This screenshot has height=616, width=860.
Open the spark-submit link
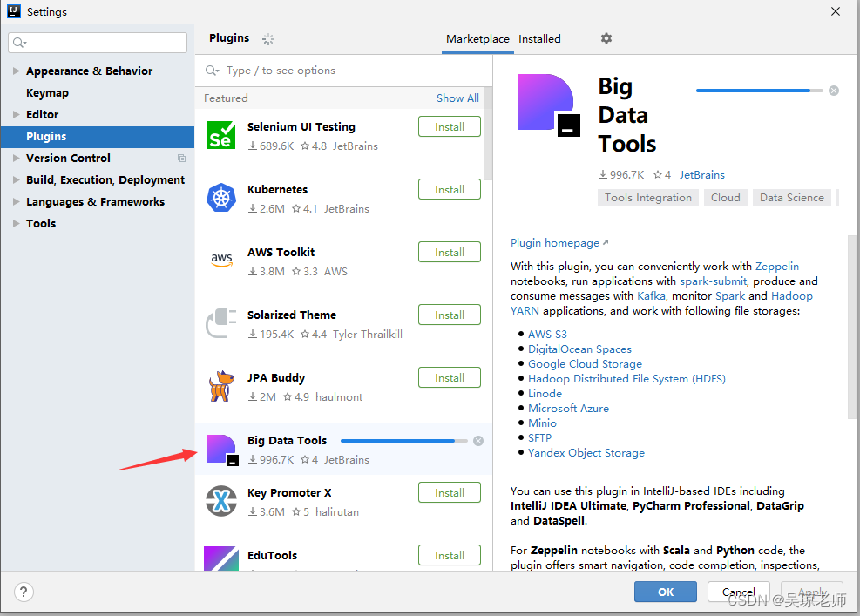coord(713,281)
